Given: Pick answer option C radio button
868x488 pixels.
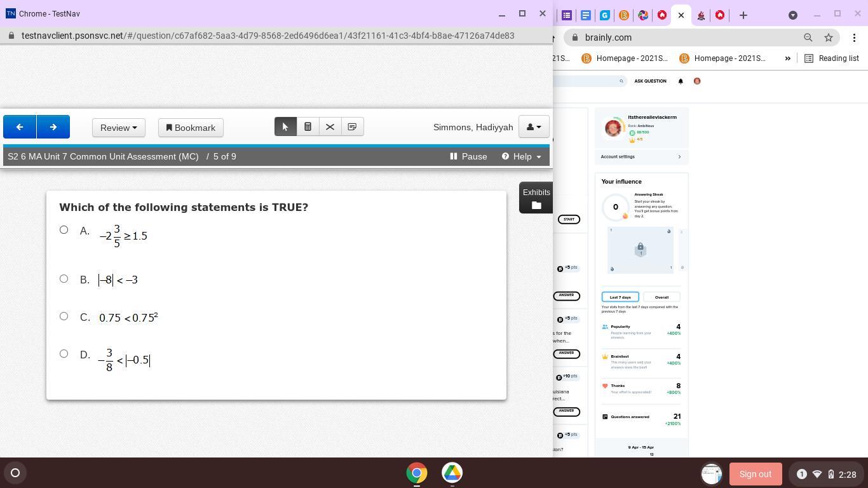Looking at the screenshot, I should point(64,316).
